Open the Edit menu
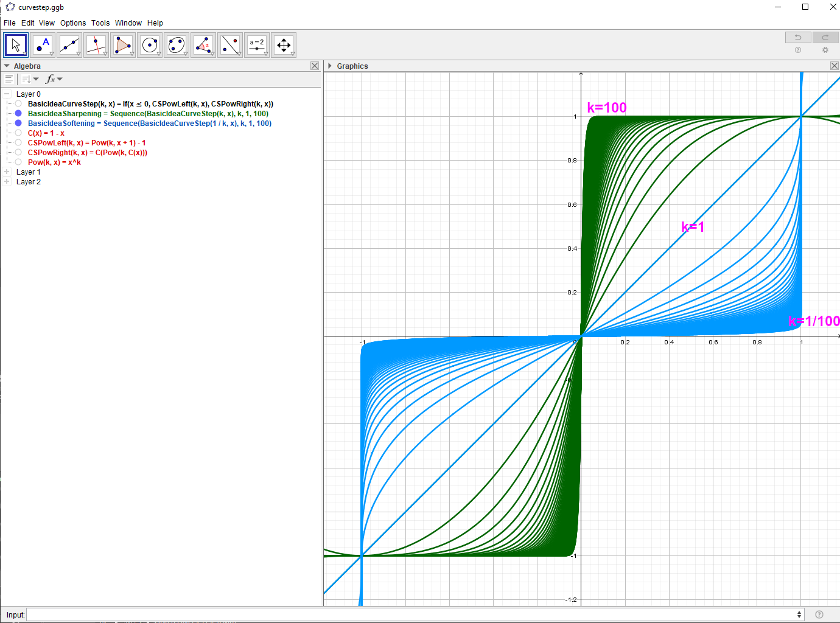Screen dimensions: 840x623 pyautogui.click(x=28, y=23)
